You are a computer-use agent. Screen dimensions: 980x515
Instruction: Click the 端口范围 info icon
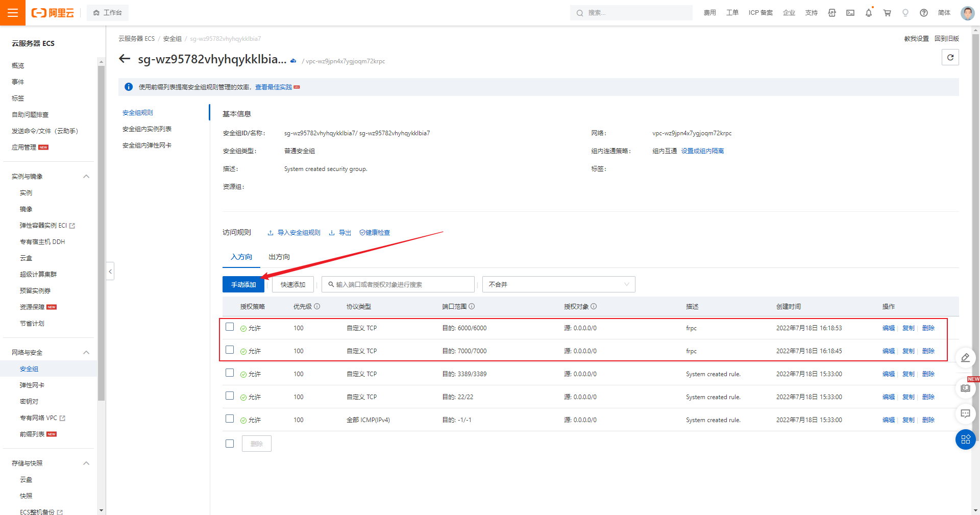(x=472, y=306)
